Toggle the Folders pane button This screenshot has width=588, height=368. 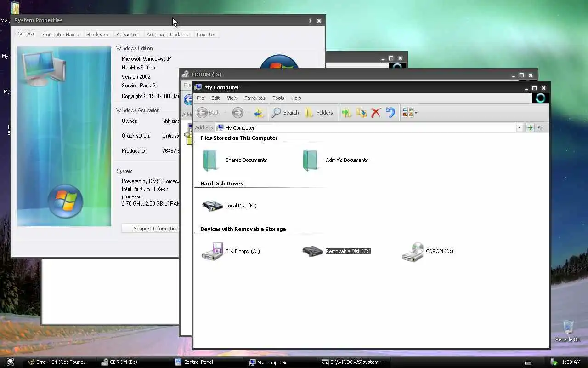point(319,113)
